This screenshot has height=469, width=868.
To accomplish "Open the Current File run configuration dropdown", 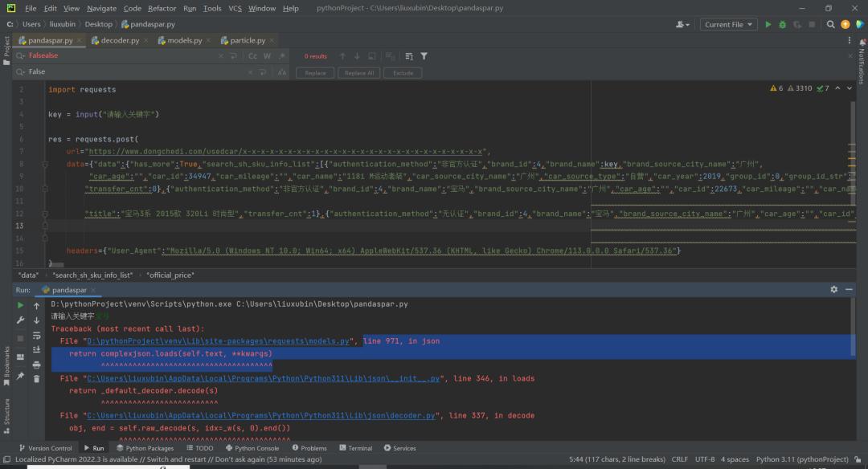I will pyautogui.click(x=728, y=24).
